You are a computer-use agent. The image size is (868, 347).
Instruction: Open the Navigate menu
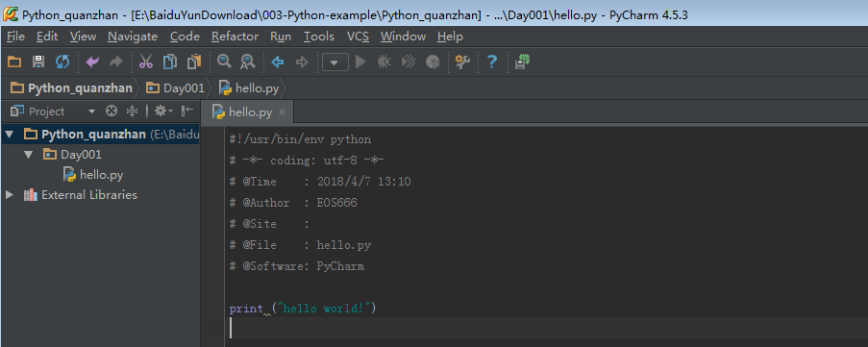[133, 37]
